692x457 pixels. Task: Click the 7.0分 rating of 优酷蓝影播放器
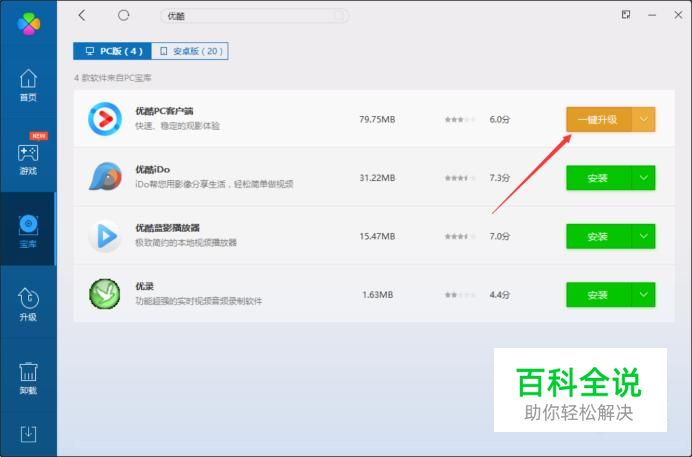coord(500,236)
